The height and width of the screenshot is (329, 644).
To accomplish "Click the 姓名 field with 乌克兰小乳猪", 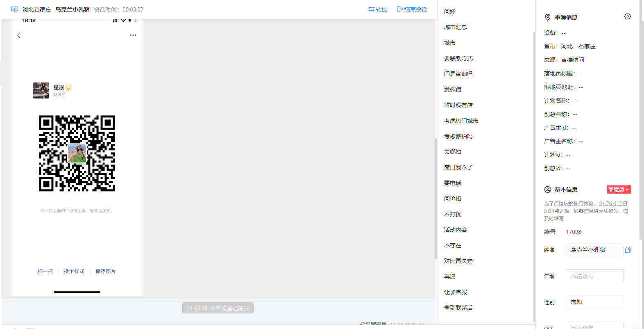I will [x=595, y=250].
